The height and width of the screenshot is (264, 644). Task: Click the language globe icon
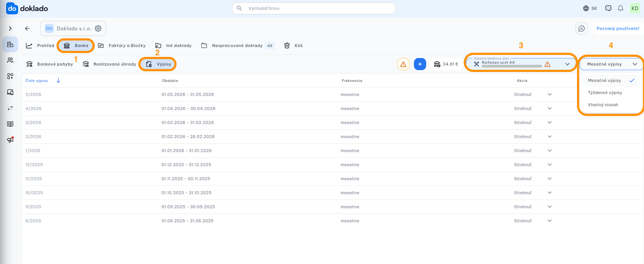point(586,8)
